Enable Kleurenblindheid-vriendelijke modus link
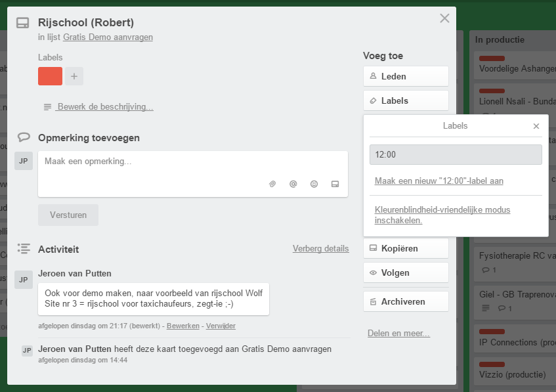Image resolution: width=556 pixels, height=392 pixels. coord(442,215)
